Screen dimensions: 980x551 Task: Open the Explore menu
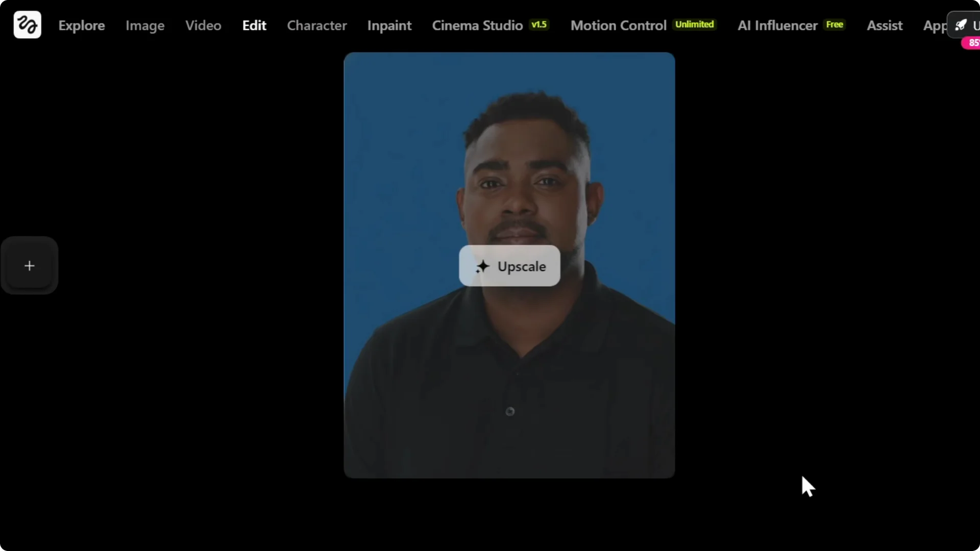[81, 26]
